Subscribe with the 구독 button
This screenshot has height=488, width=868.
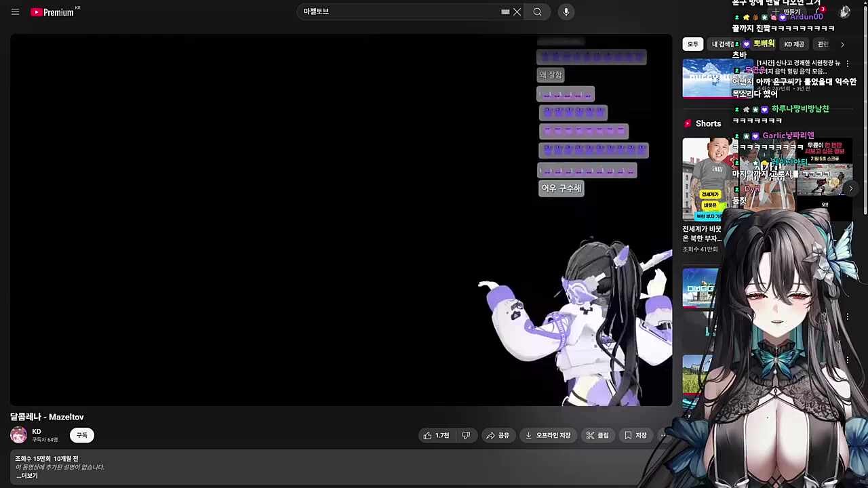[x=81, y=435]
